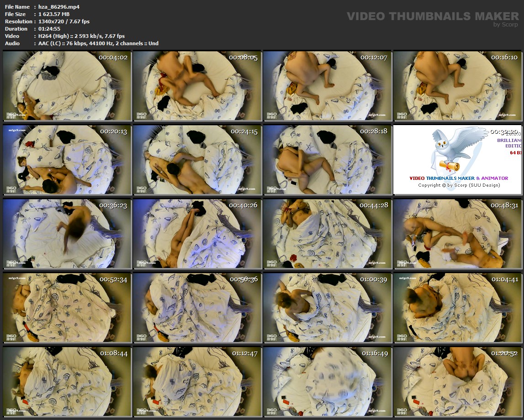
Task: Choose the thumbnail stamped 00:52:34
Action: pos(67,307)
